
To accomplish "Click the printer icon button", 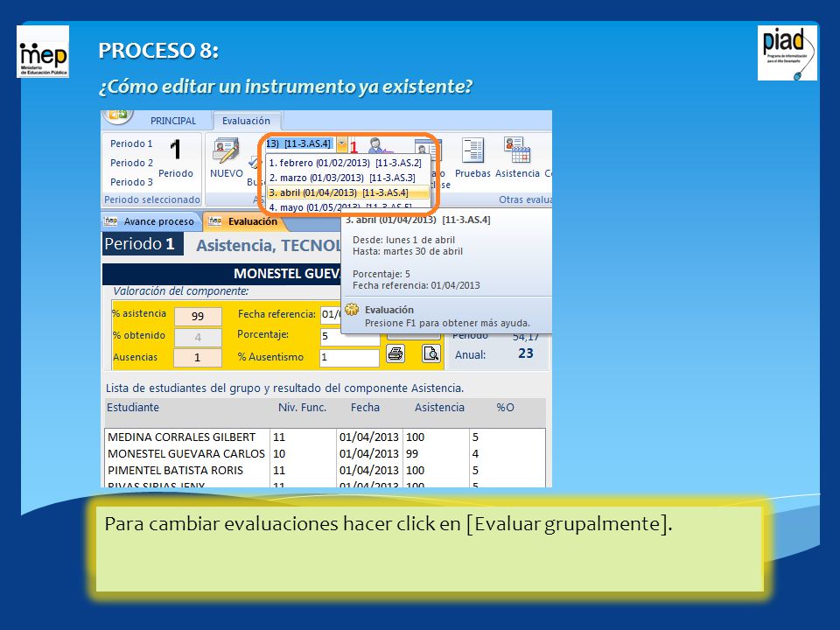I will (x=395, y=353).
